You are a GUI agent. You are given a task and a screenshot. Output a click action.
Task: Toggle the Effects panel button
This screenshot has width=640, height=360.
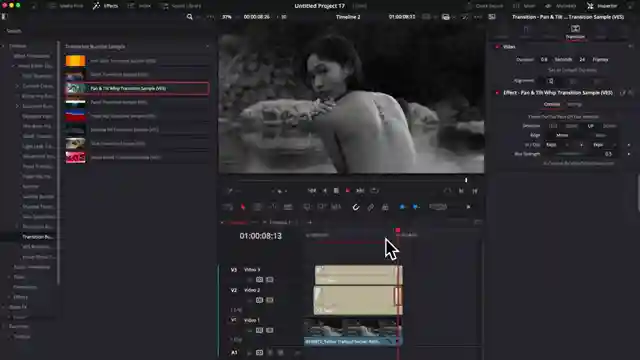point(105,6)
